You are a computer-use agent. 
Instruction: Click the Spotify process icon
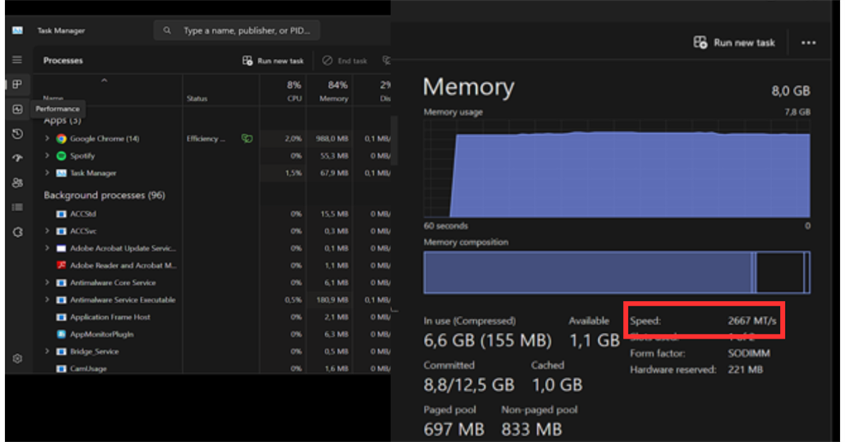tap(61, 156)
